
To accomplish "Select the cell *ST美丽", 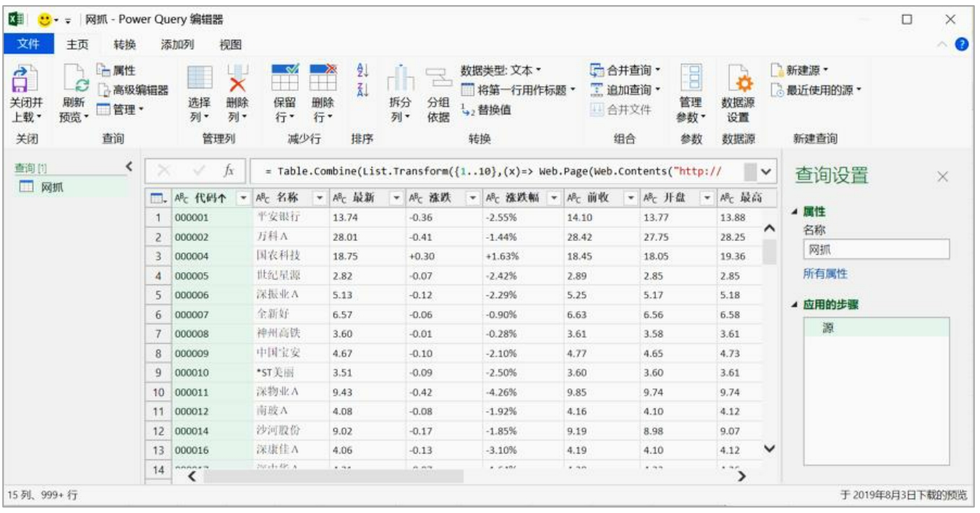I will 290,373.
